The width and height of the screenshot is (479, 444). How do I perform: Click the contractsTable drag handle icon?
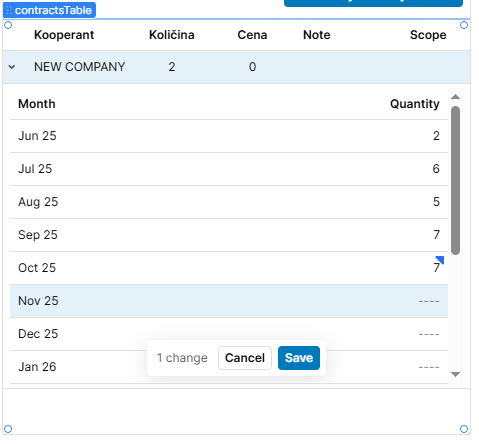[x=9, y=10]
